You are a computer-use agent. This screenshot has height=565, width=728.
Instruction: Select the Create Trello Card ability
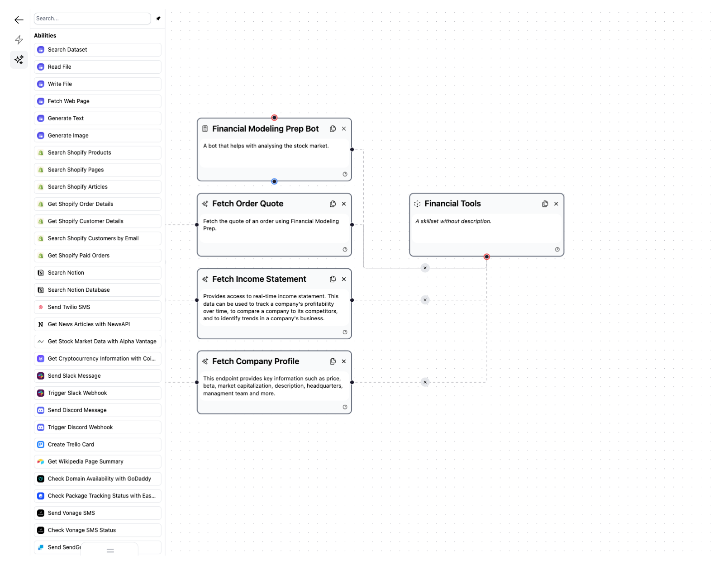(98, 445)
